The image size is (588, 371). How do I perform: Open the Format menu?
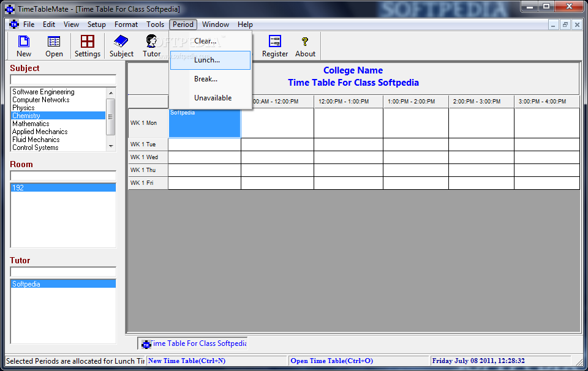click(126, 24)
